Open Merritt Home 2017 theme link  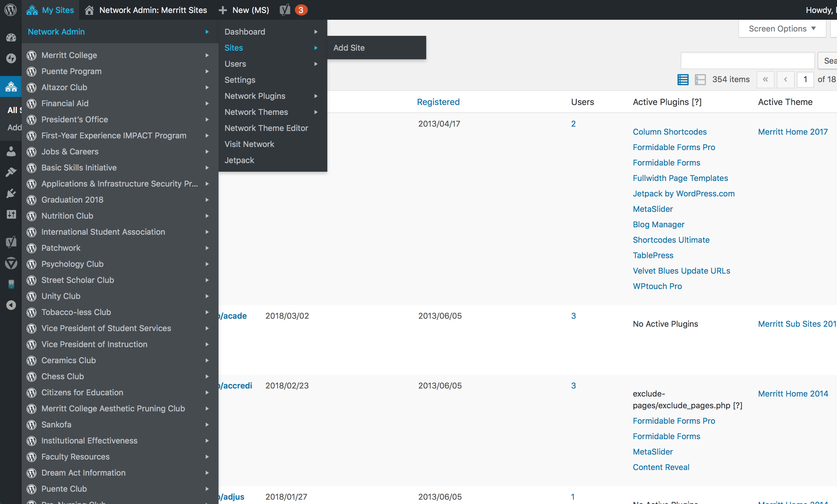tap(792, 132)
